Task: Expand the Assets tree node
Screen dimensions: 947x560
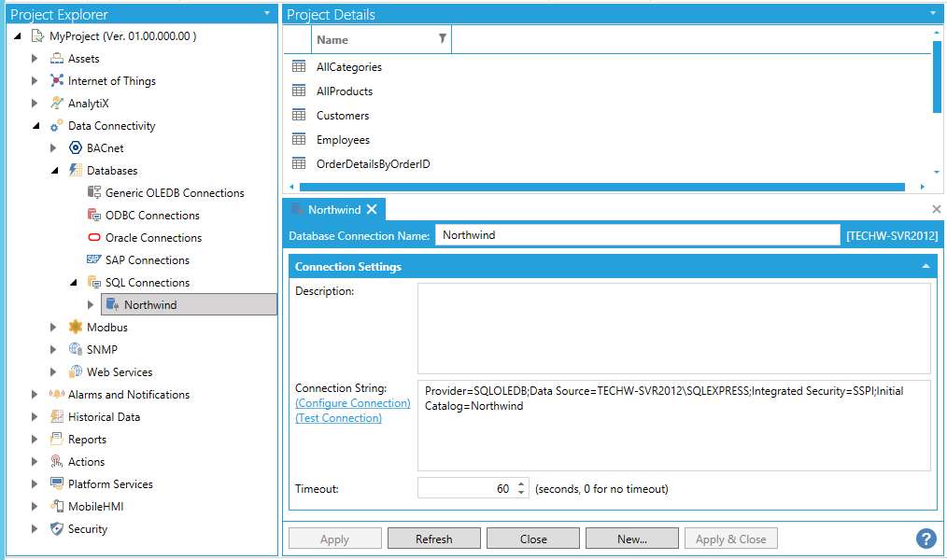Action: pos(35,59)
